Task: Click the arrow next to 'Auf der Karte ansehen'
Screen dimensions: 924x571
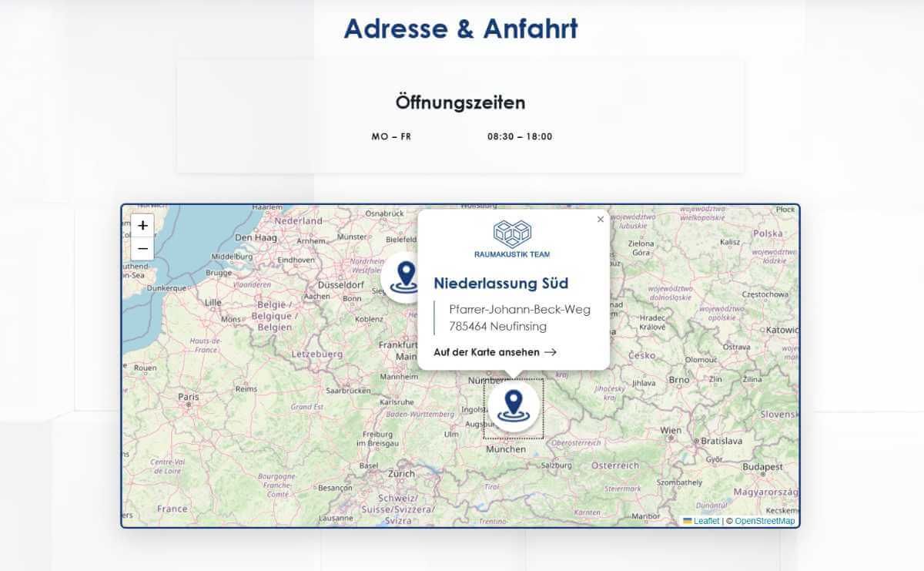Action: [550, 352]
